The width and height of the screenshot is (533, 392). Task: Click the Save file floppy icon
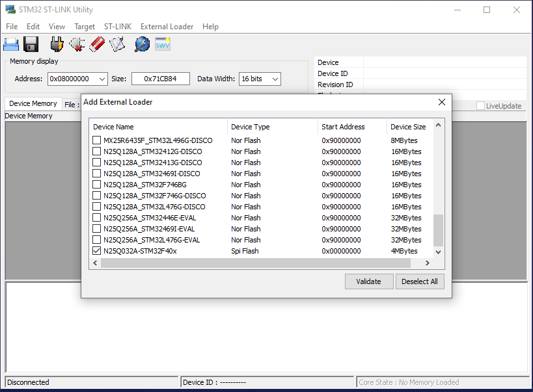[31, 44]
